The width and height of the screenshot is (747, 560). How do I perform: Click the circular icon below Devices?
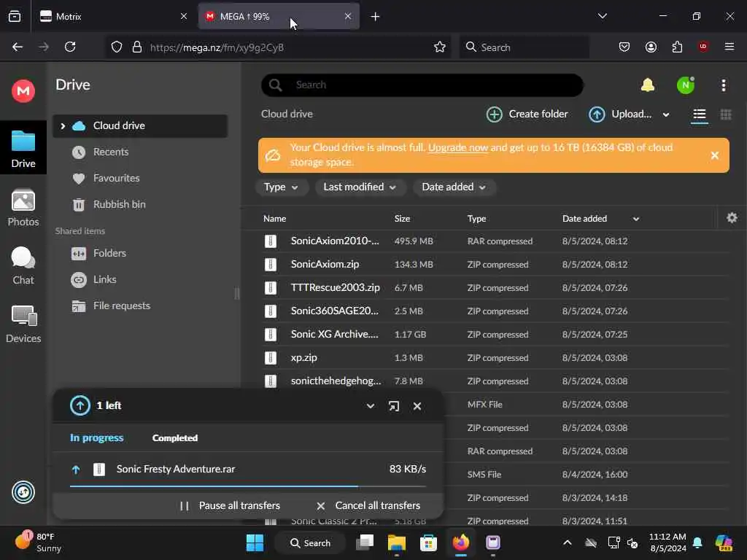(23, 492)
